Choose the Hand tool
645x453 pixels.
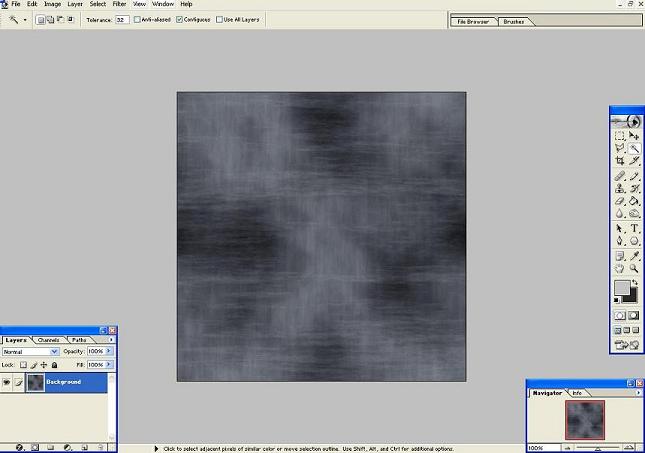[x=620, y=268]
